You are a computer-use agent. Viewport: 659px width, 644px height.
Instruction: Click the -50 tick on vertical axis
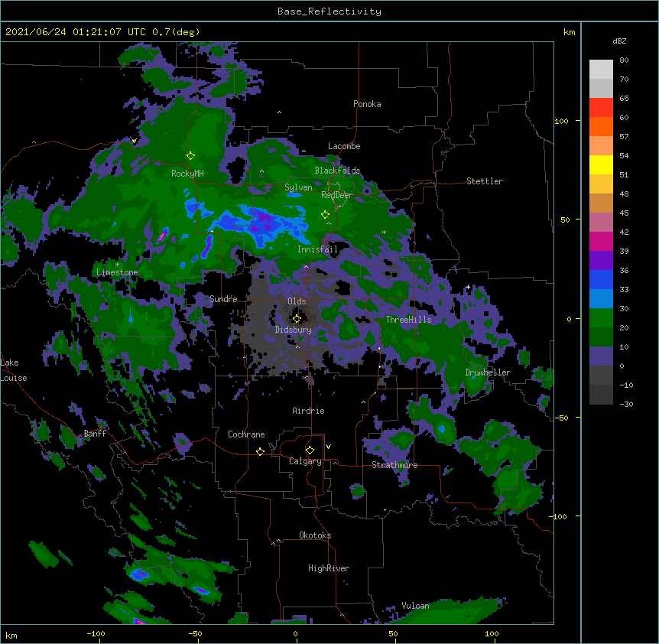coord(561,418)
